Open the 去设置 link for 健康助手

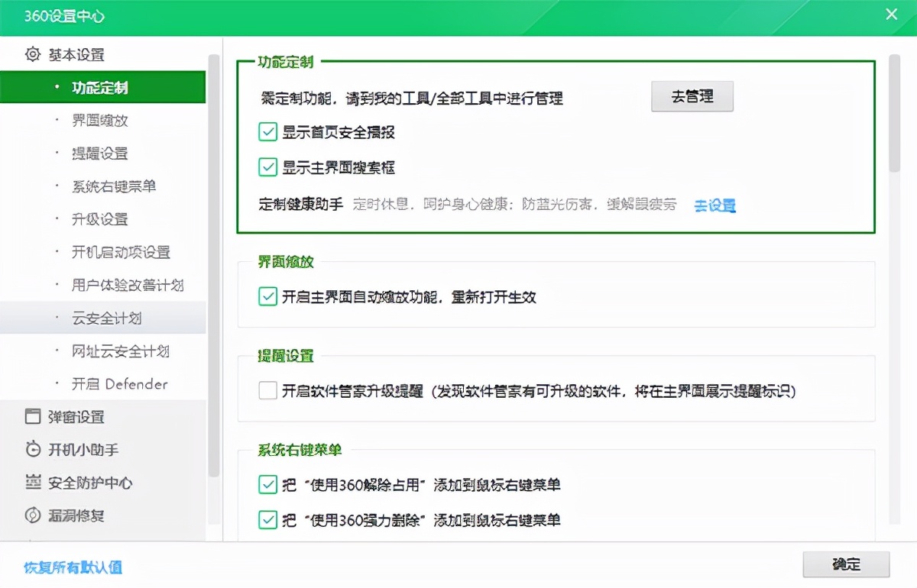point(714,205)
